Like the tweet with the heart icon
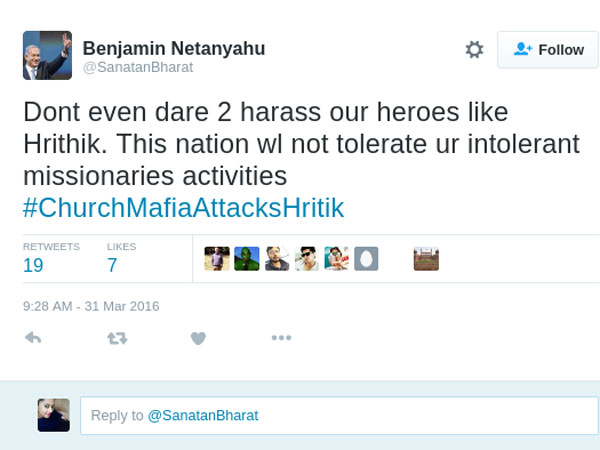 (x=198, y=338)
